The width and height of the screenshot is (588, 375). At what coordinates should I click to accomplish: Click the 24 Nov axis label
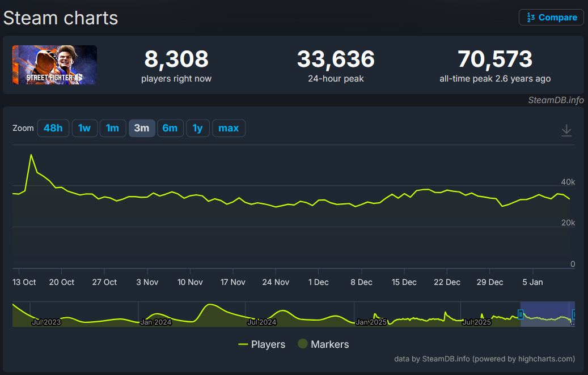pyautogui.click(x=276, y=282)
